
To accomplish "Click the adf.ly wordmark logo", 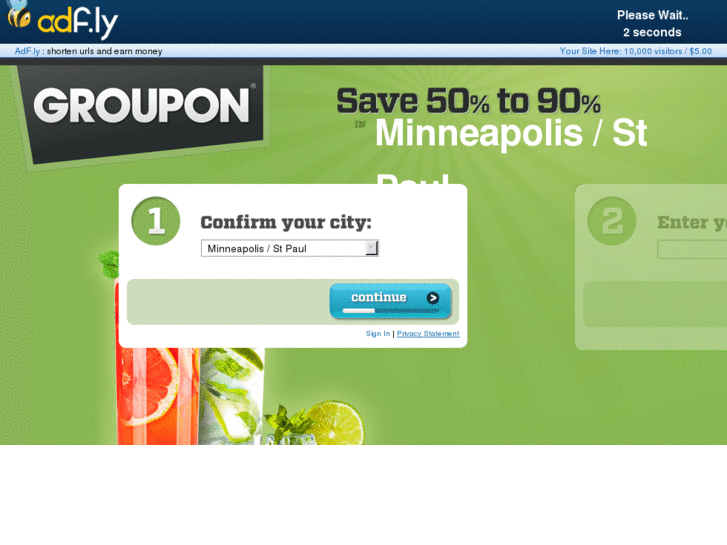I will 77,23.
